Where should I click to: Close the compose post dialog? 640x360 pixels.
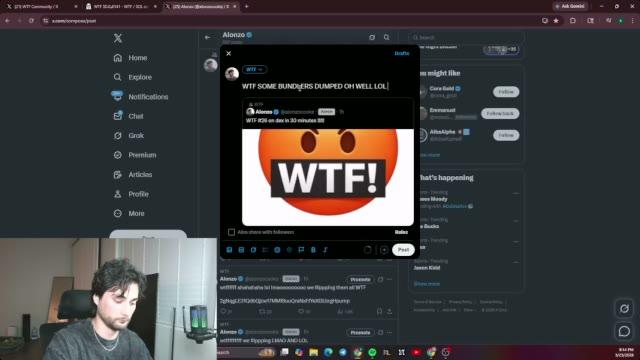[229, 53]
